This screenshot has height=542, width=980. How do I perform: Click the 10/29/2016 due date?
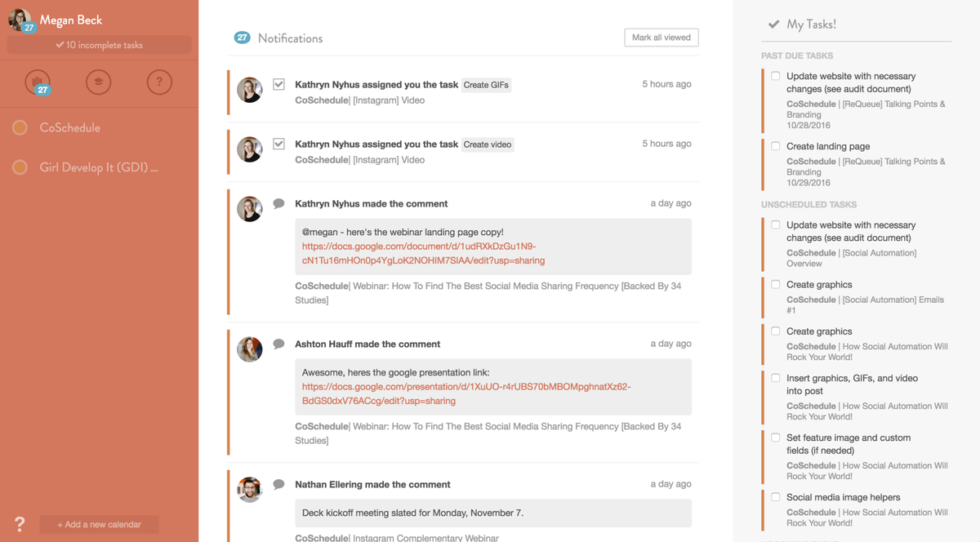pyautogui.click(x=808, y=183)
